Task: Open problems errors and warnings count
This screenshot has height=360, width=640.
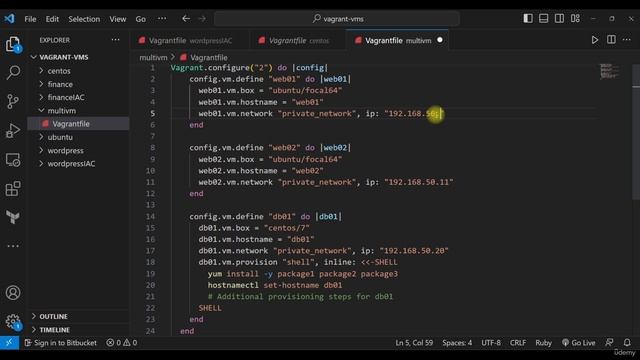Action: tap(122, 343)
